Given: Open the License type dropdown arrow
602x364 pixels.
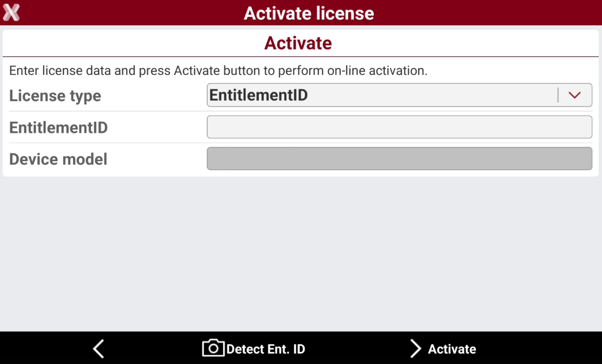Looking at the screenshot, I should click(x=574, y=95).
